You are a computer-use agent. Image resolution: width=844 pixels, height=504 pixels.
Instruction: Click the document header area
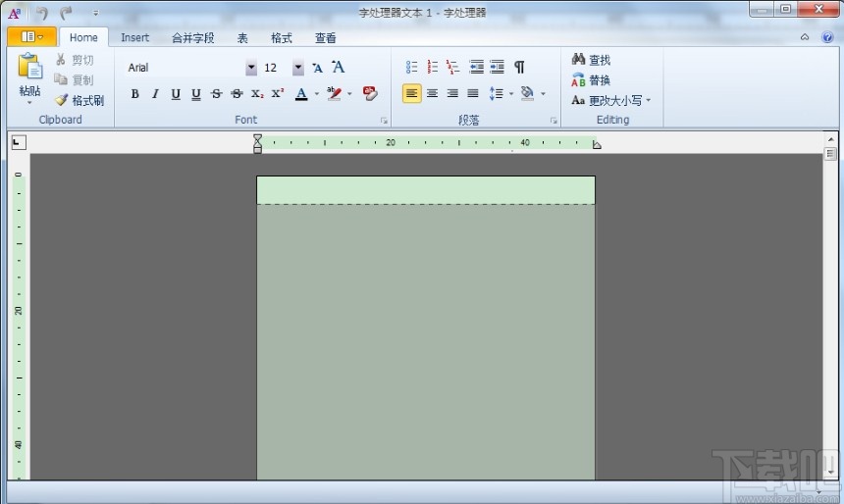coord(426,190)
